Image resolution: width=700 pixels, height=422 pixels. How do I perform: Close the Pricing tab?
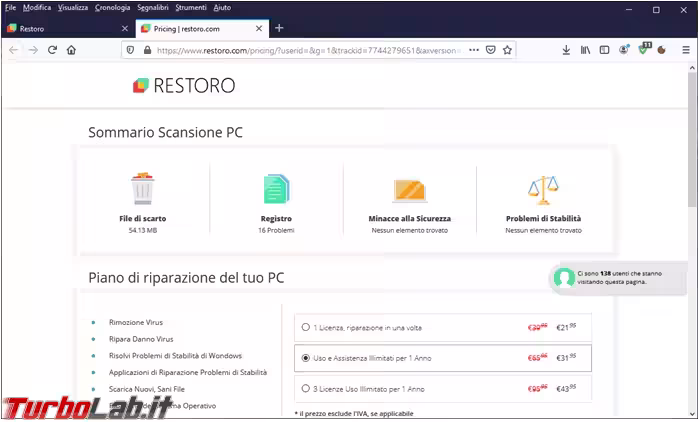258,28
